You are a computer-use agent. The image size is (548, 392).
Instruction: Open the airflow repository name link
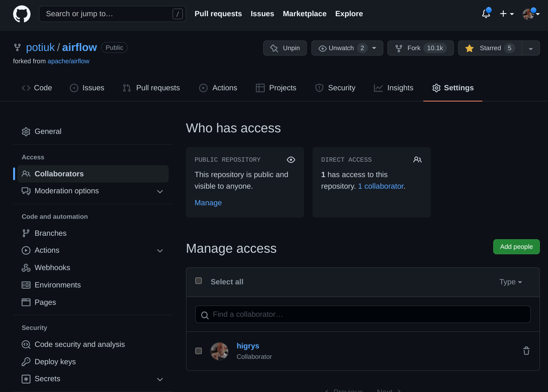click(79, 47)
